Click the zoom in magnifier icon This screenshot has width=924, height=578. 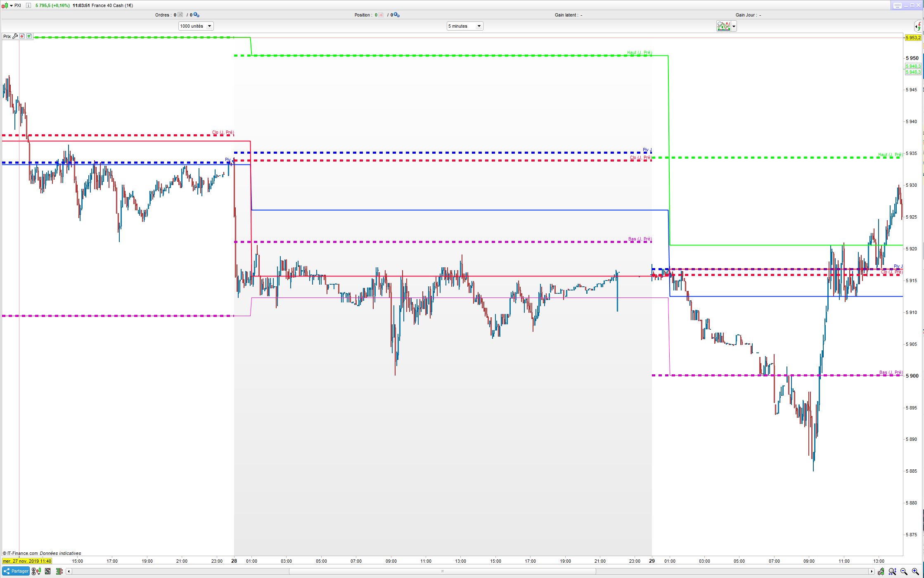coord(915,571)
